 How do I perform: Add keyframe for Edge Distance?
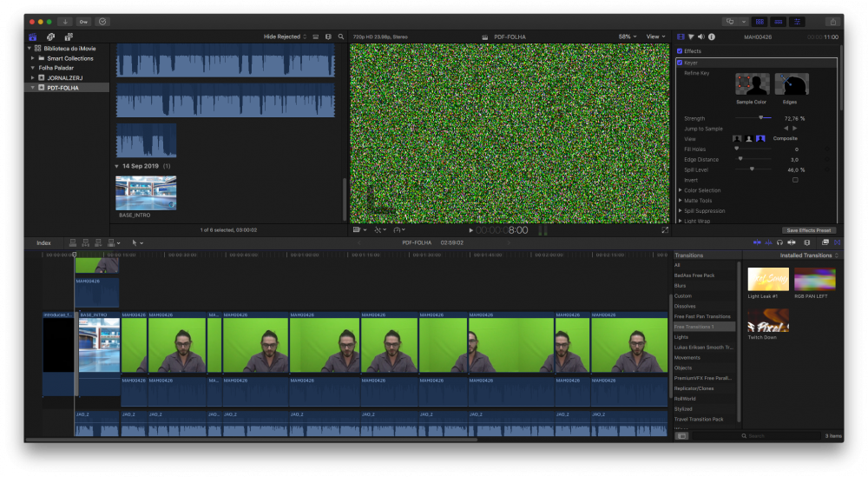coord(827,160)
